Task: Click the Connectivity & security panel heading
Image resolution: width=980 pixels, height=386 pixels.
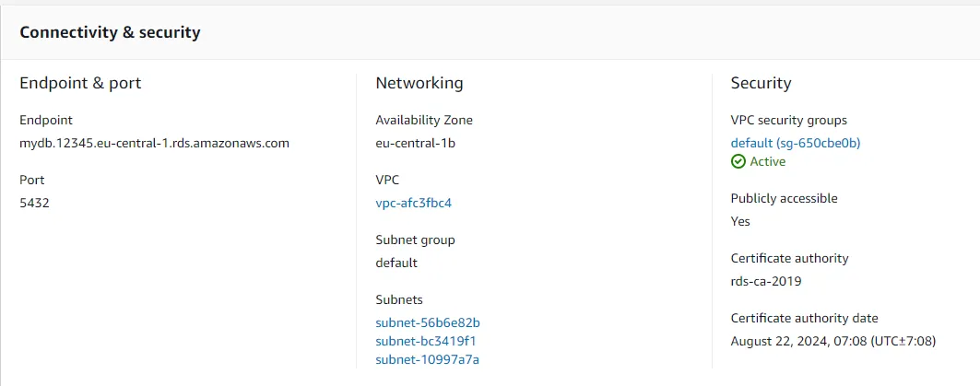Action: pos(110,32)
